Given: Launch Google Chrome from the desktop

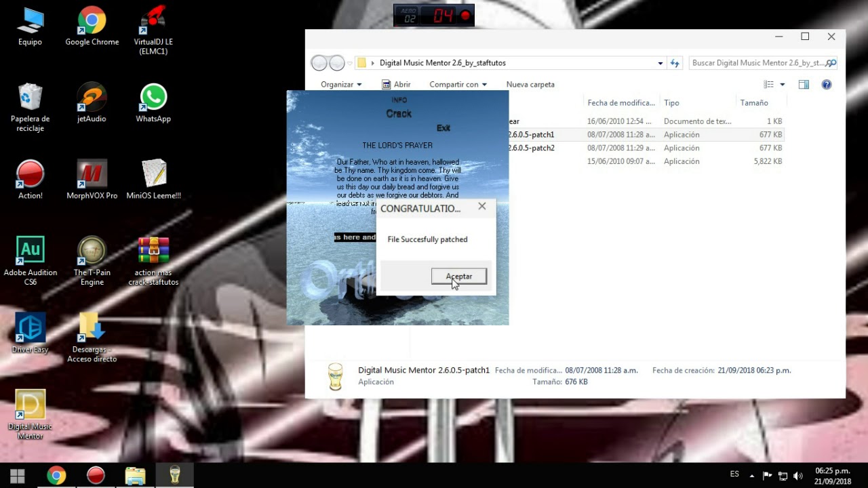Looking at the screenshot, I should pos(92,27).
